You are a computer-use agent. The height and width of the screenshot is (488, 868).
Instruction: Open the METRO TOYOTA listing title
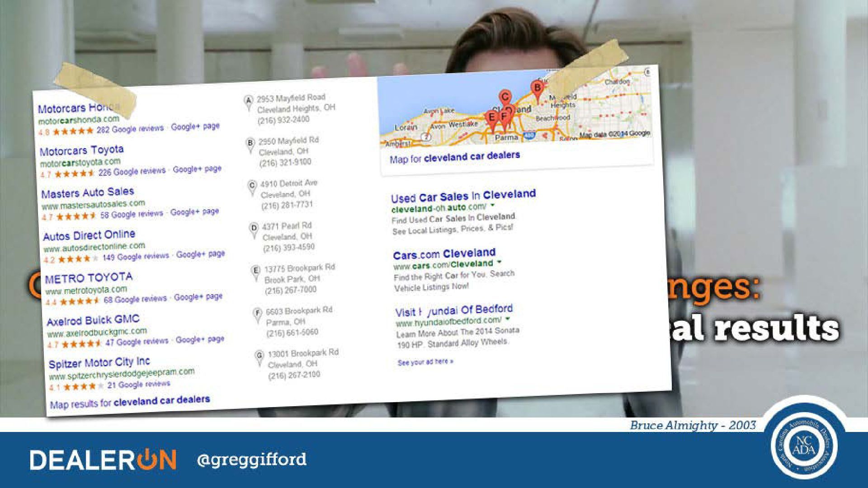89,278
